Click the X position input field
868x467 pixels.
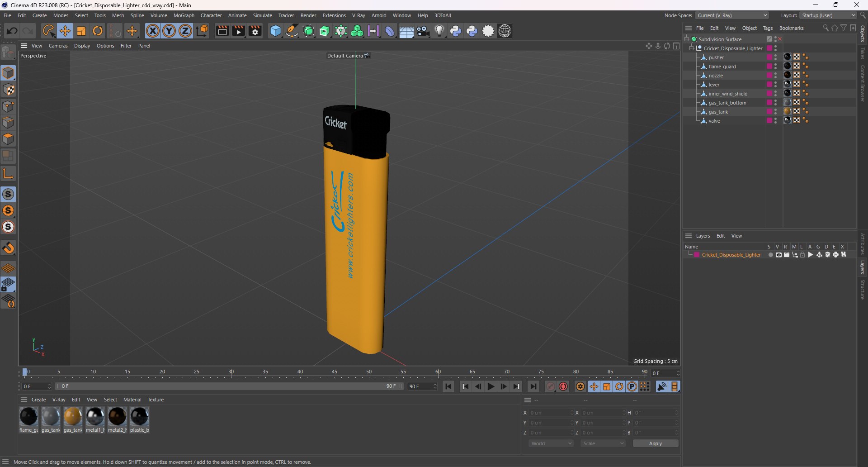pyautogui.click(x=551, y=413)
